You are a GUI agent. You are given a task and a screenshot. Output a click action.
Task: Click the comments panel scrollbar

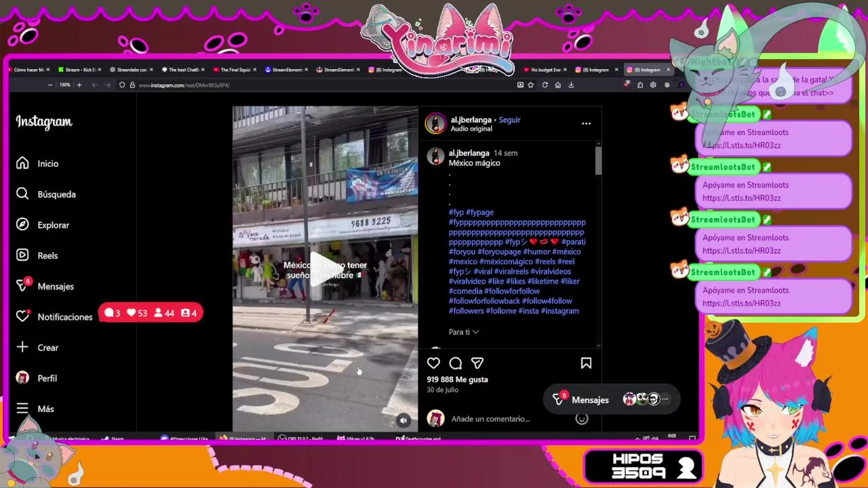(598, 160)
